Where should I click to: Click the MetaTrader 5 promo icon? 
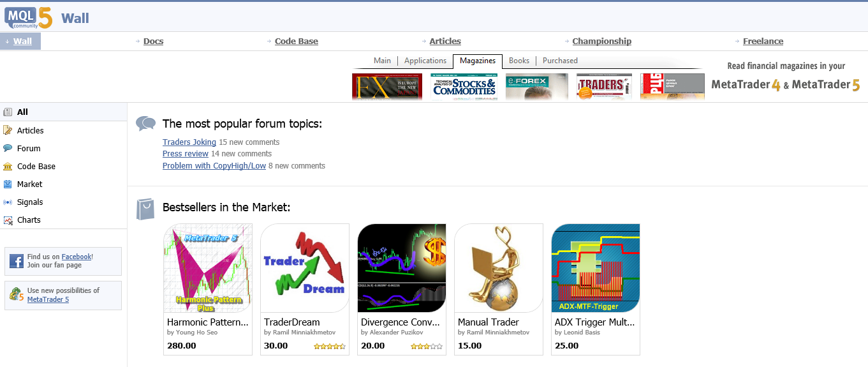(17, 295)
